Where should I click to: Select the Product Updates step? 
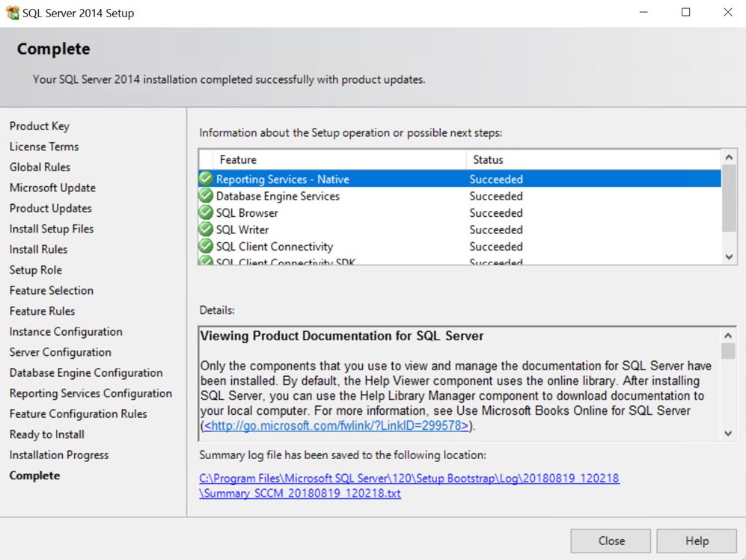[x=50, y=208]
